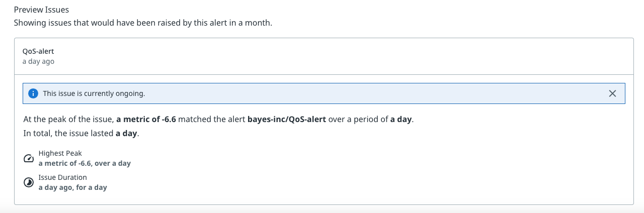Click bold 'a metric of -6.6' in peak sentence
Viewport: 644px width, 213px height.
(x=146, y=120)
